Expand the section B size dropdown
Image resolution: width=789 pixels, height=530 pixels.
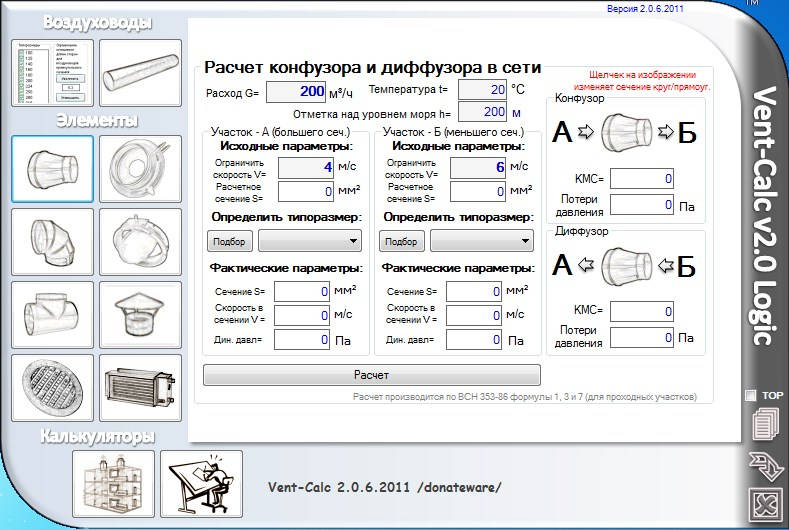(482, 241)
